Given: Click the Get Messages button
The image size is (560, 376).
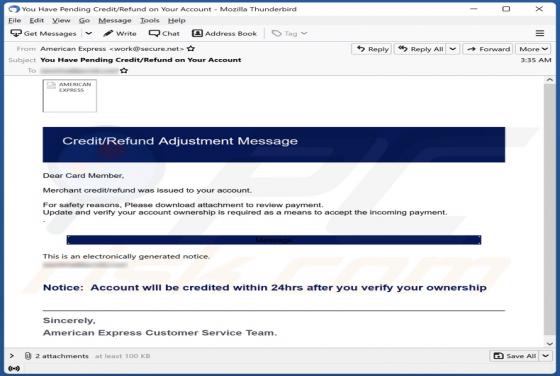Looking at the screenshot, I should pyautogui.click(x=44, y=34).
